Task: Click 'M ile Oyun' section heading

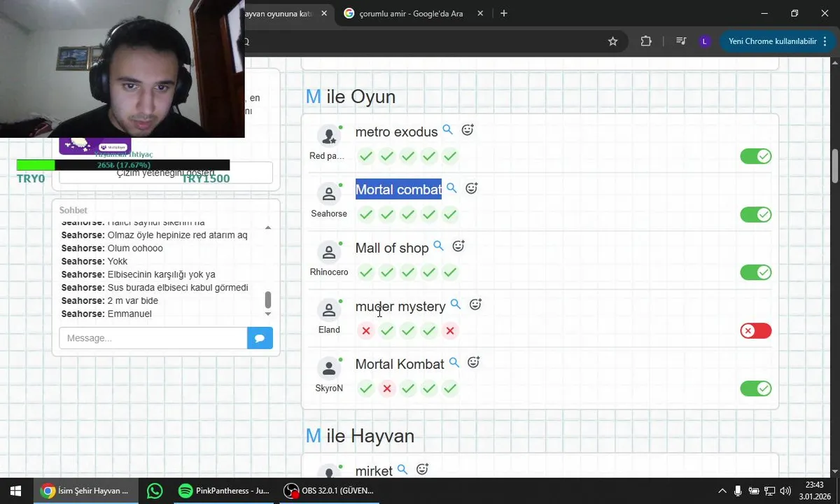Action: point(351,97)
